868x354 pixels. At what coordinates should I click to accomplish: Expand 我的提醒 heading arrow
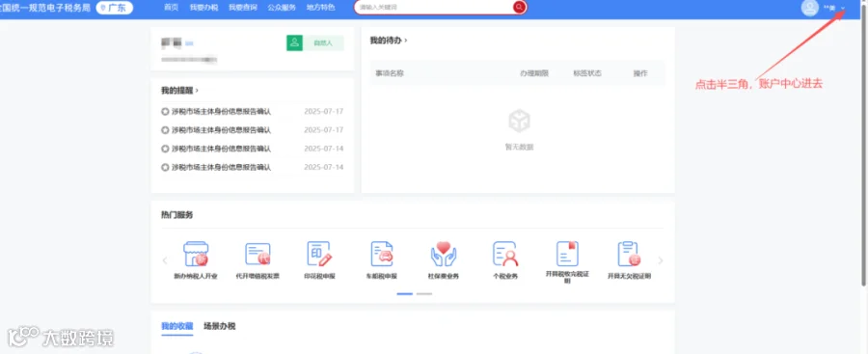197,91
